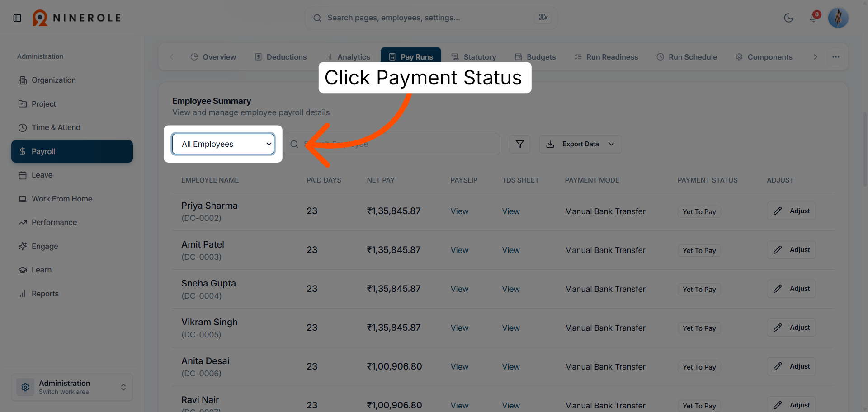Click Yet To Pay status for Priya Sharma

click(x=699, y=212)
